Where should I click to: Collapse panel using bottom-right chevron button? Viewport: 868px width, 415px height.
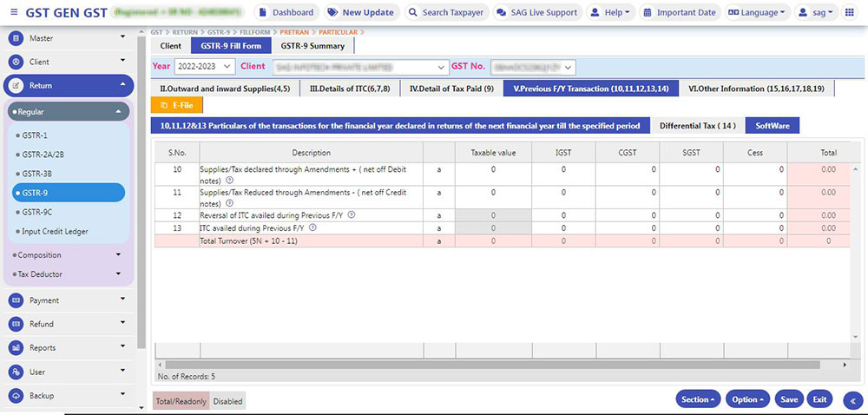click(852, 399)
